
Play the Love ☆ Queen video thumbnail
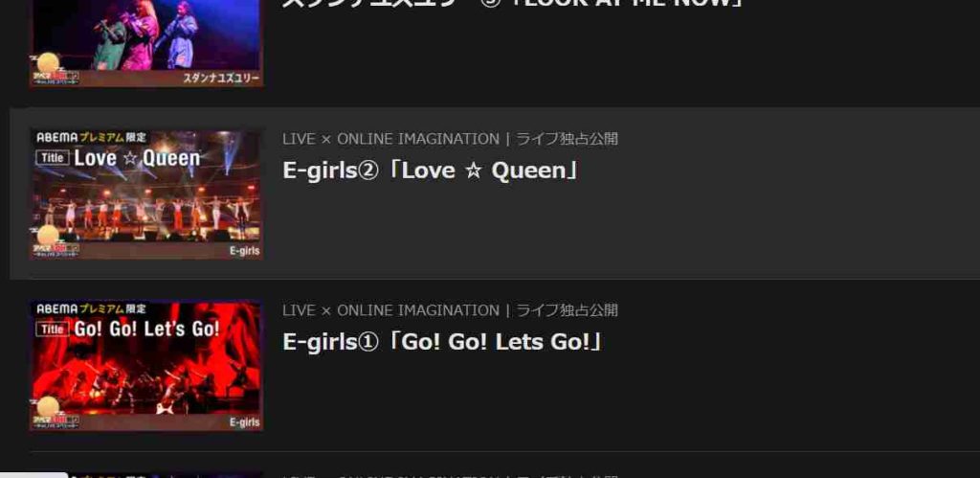tap(146, 193)
